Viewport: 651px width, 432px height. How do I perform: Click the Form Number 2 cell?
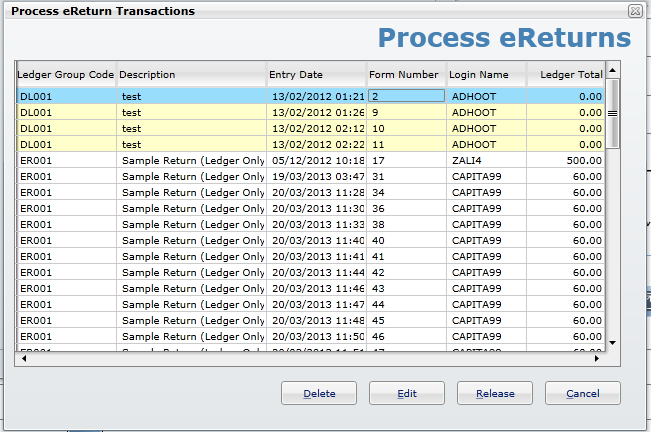406,96
